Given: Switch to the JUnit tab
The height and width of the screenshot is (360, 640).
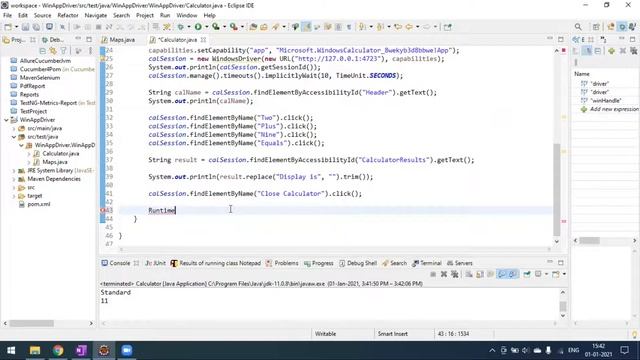Looking at the screenshot, I should [156, 263].
